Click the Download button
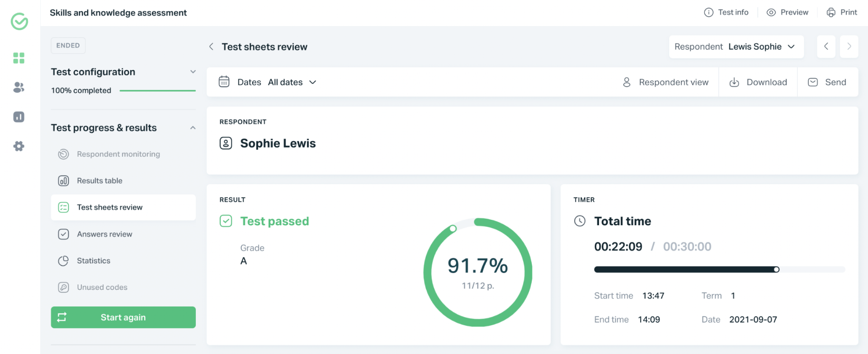Screen dimensions: 868x354 pyautogui.click(x=758, y=82)
